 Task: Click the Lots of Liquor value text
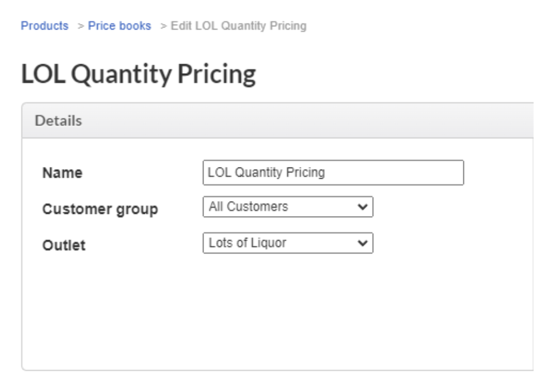(x=248, y=243)
